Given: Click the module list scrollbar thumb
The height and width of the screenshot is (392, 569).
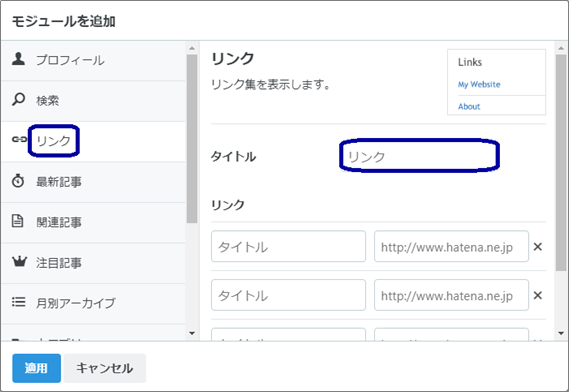Looking at the screenshot, I should [192, 139].
